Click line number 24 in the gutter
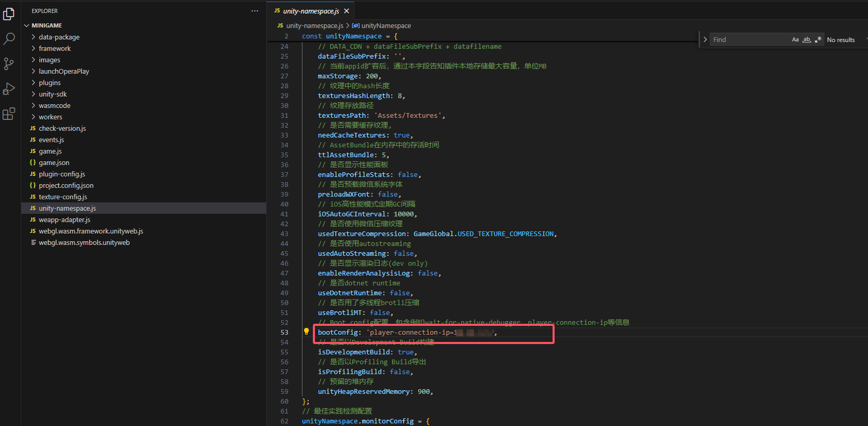Image resolution: width=868 pixels, height=426 pixels. [284, 46]
